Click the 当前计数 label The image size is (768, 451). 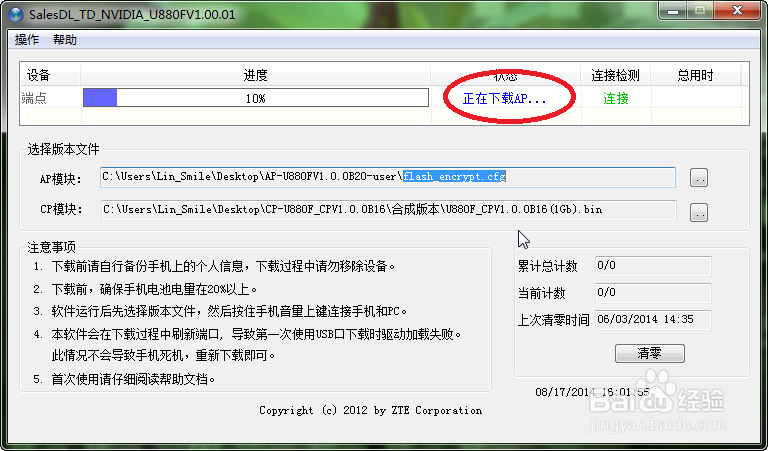542,293
